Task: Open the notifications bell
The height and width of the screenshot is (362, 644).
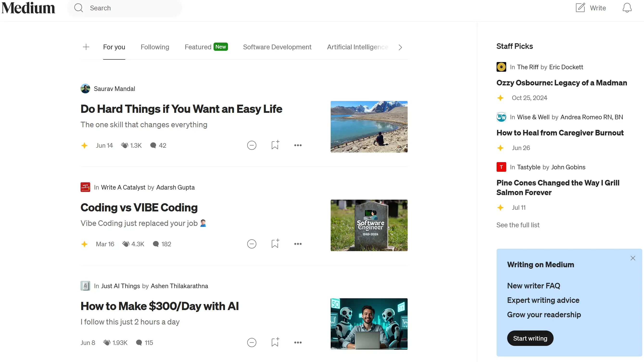Action: 627,8
